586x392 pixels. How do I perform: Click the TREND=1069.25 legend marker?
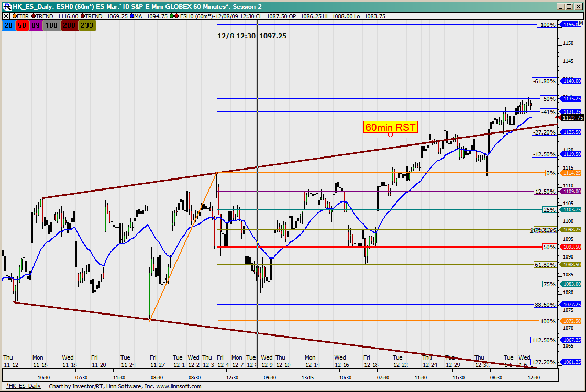click(84, 16)
